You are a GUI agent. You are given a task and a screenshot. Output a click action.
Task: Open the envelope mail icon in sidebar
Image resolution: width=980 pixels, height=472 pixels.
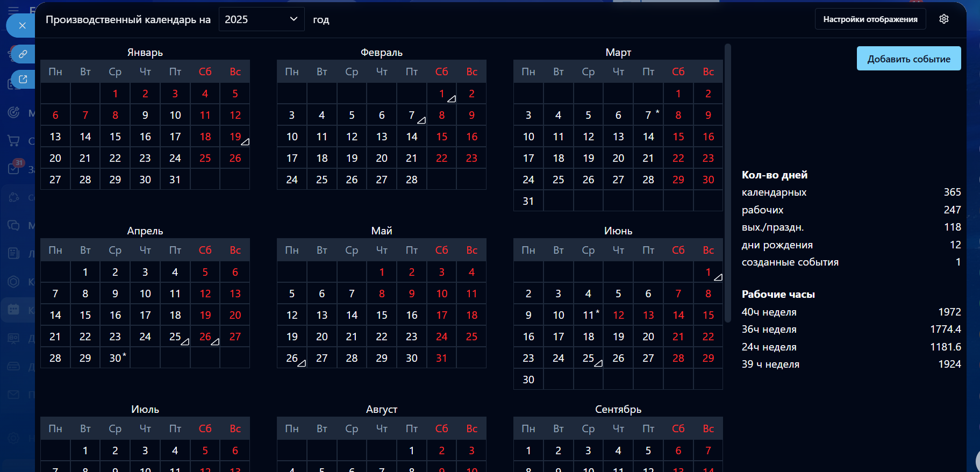(x=13, y=395)
